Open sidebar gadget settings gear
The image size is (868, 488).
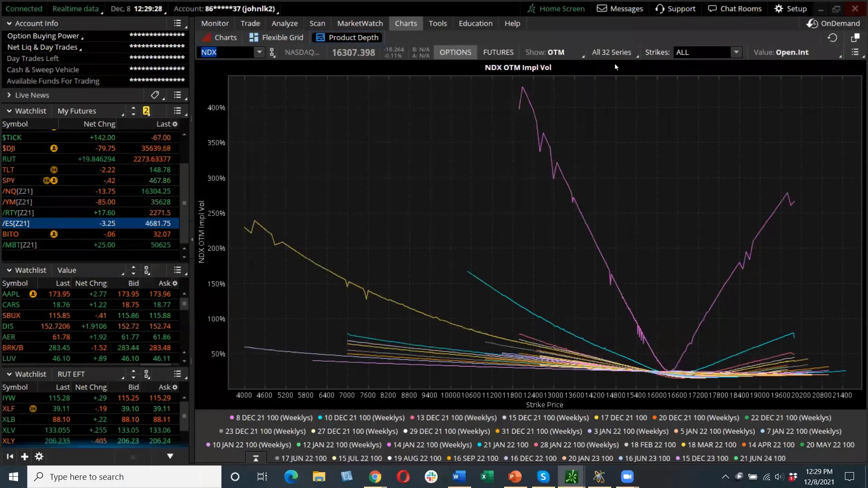[39, 456]
